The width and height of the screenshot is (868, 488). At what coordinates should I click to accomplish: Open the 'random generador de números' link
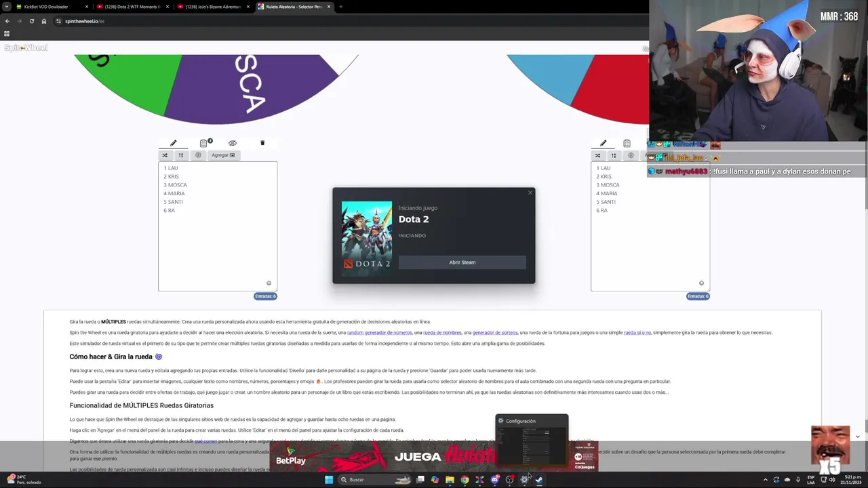click(x=379, y=333)
